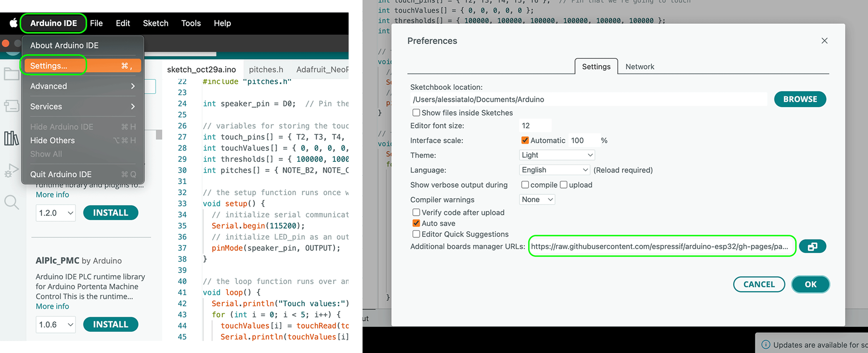Open the Debug sidebar icon
Image resolution: width=868 pixels, height=353 pixels.
click(11, 170)
